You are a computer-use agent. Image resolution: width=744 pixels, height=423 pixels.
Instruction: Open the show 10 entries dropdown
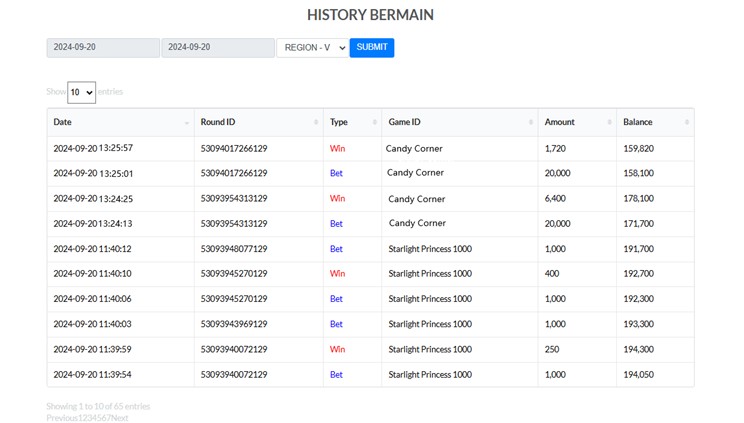pos(82,92)
